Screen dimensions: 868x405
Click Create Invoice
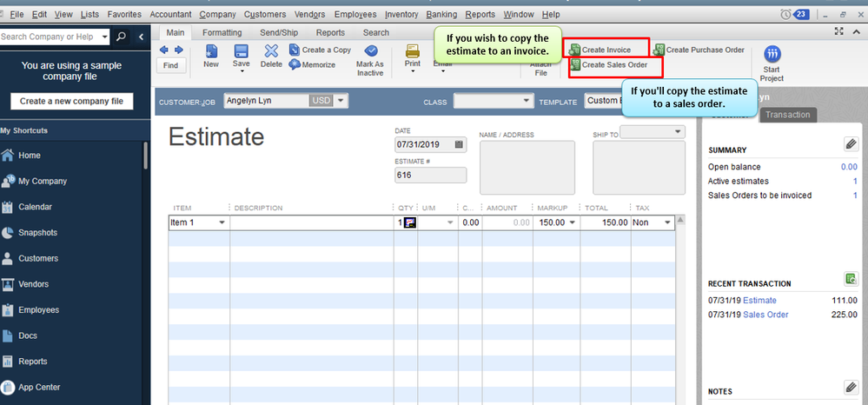(x=600, y=50)
